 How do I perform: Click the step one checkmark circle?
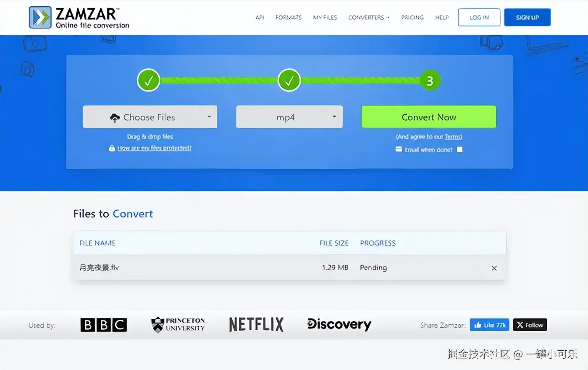point(149,80)
